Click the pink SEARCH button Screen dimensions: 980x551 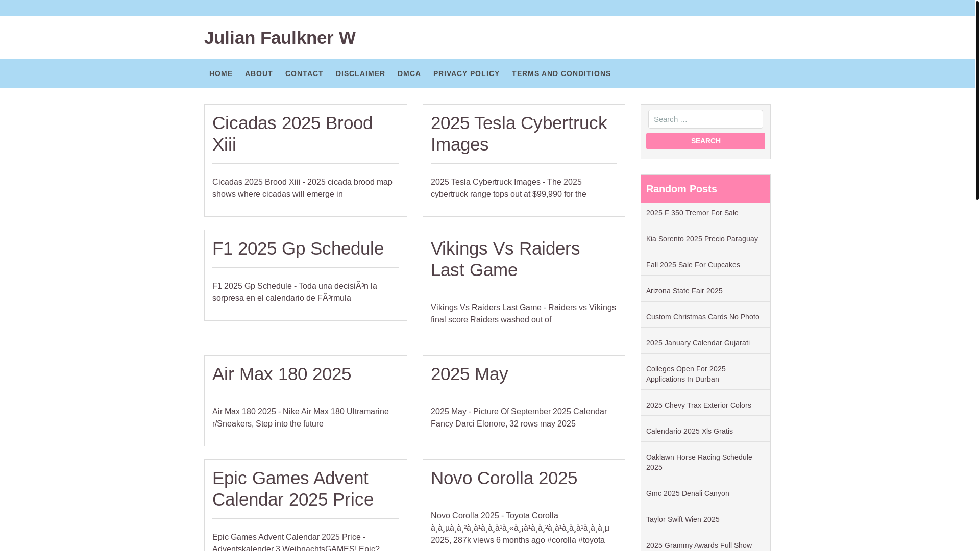point(705,141)
